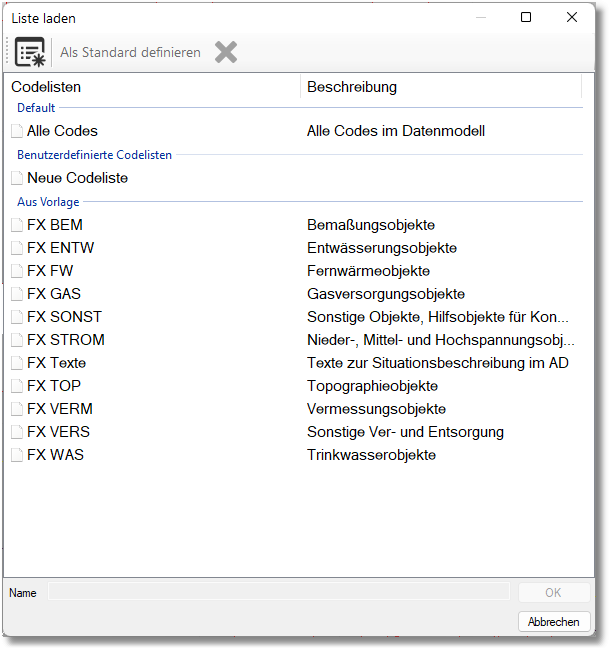Select the FX FW code list
Viewport: 610px width, 651px height.
click(x=50, y=271)
